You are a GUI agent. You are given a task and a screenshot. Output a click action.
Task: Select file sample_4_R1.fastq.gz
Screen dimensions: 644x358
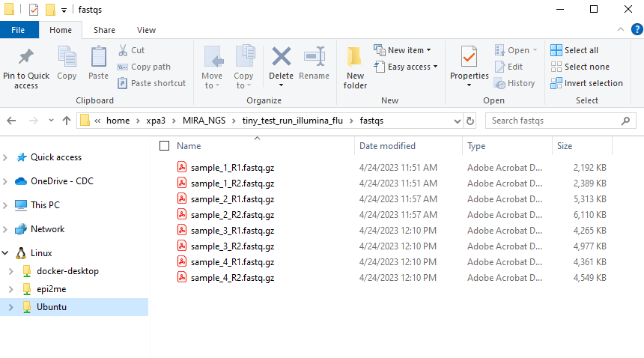pos(232,262)
